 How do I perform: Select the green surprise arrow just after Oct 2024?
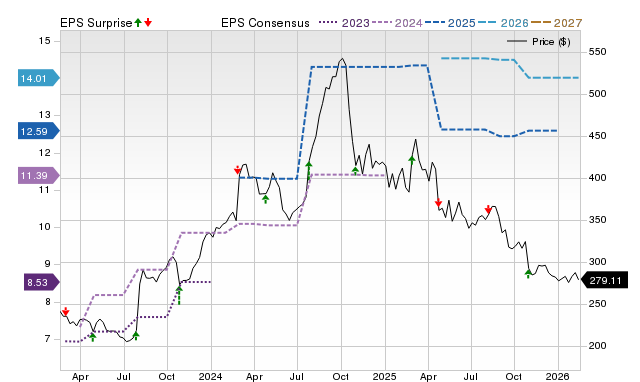tap(356, 171)
